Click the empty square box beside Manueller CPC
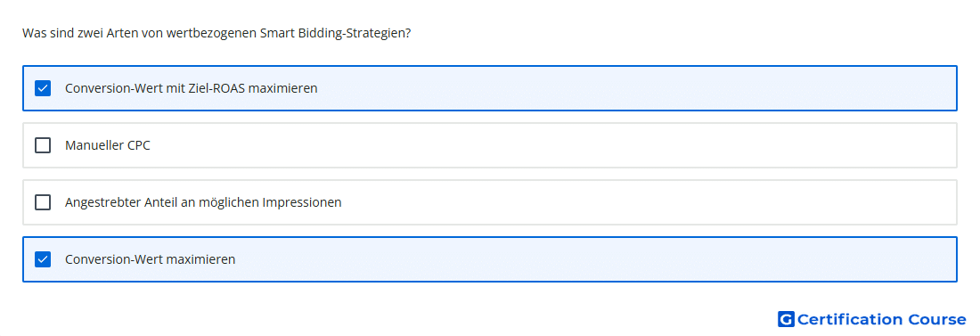The width and height of the screenshot is (980, 336). pos(43,145)
